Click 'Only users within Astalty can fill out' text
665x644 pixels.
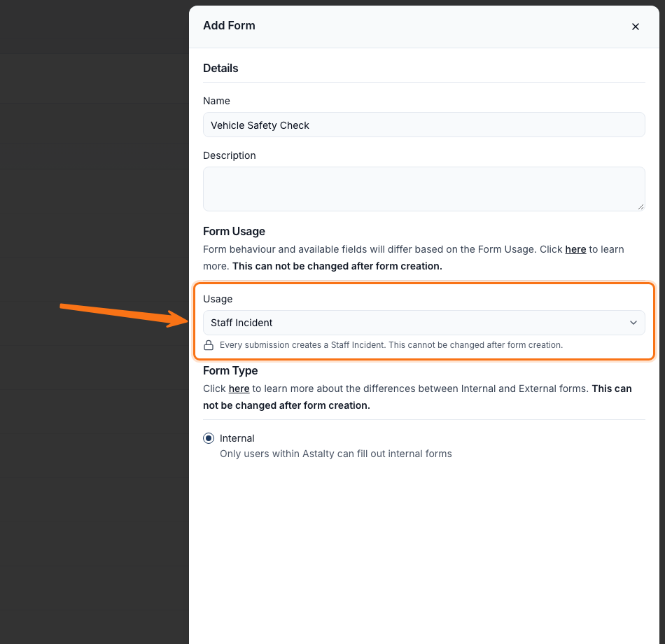336,454
